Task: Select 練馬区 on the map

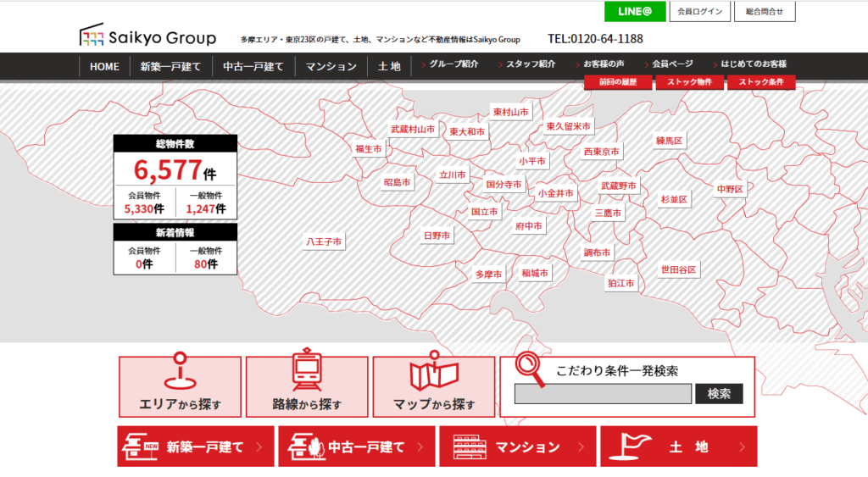Action: [x=670, y=141]
